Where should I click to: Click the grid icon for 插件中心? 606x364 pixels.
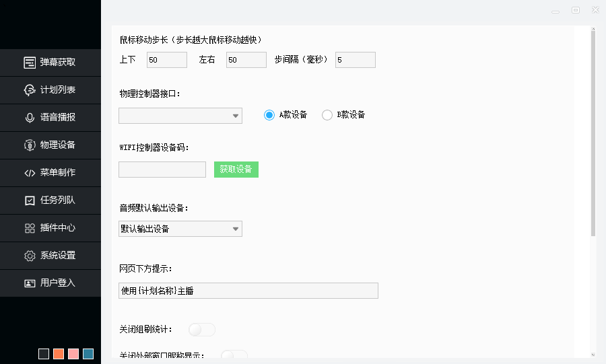30,228
